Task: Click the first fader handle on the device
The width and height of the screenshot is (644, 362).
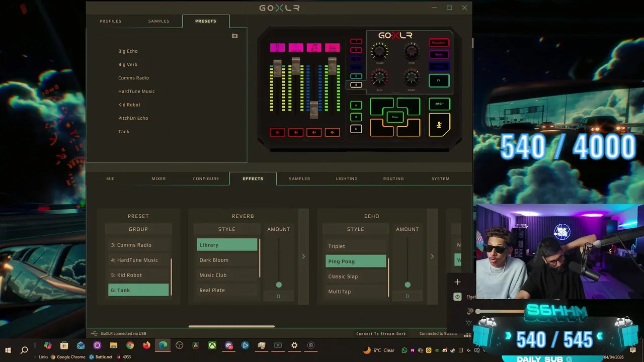Action: coord(277,67)
